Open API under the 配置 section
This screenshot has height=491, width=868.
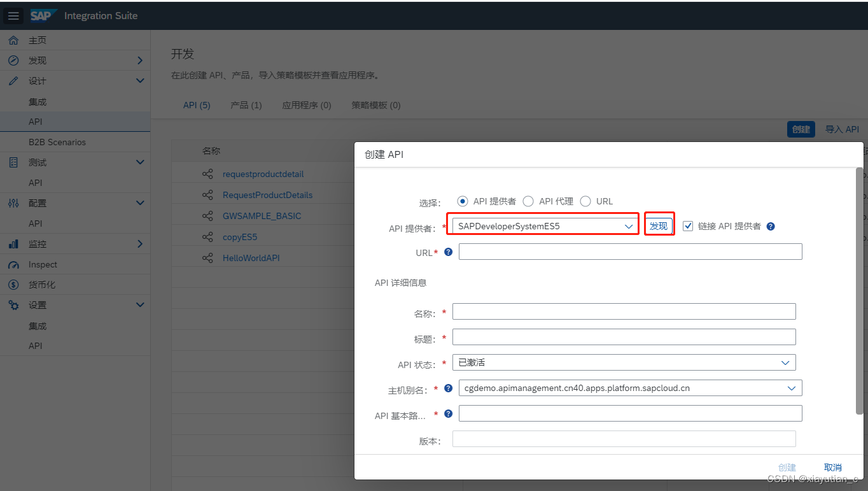(36, 224)
